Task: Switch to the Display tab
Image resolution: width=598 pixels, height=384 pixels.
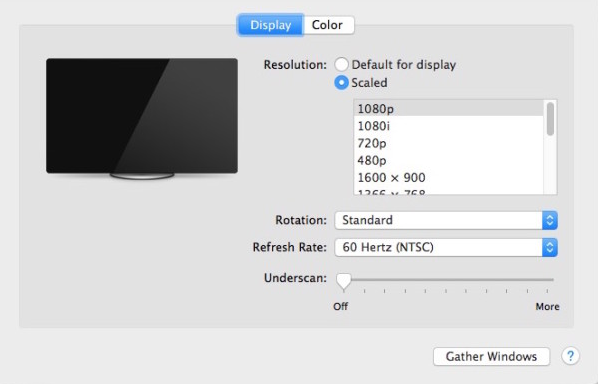Action: pyautogui.click(x=270, y=25)
